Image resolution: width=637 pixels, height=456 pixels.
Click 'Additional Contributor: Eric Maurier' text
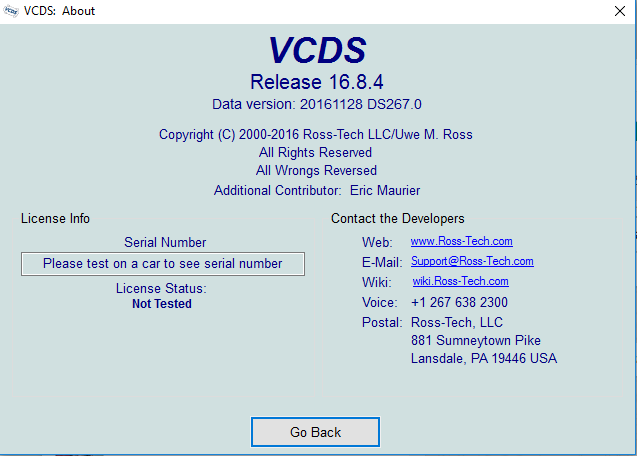click(x=317, y=190)
